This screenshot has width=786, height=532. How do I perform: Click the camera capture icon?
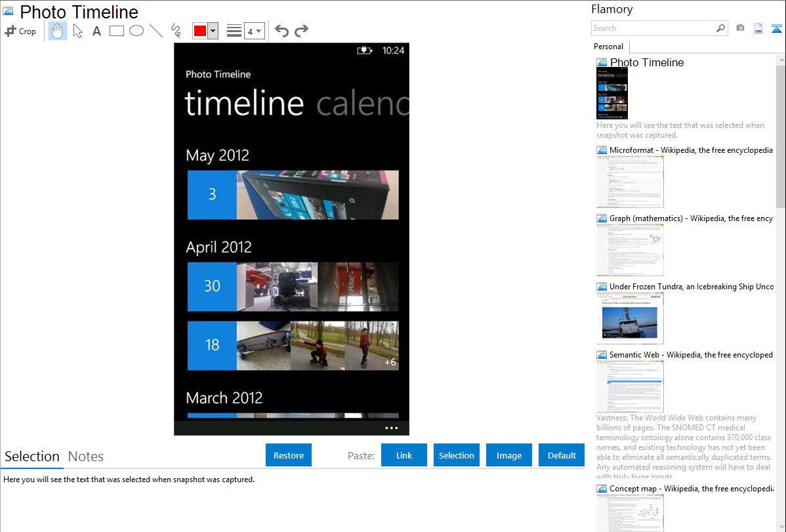[740, 28]
